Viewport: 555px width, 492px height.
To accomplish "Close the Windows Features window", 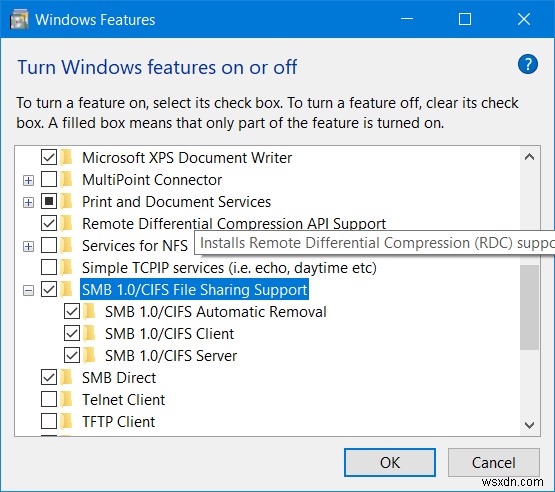I will [523, 19].
